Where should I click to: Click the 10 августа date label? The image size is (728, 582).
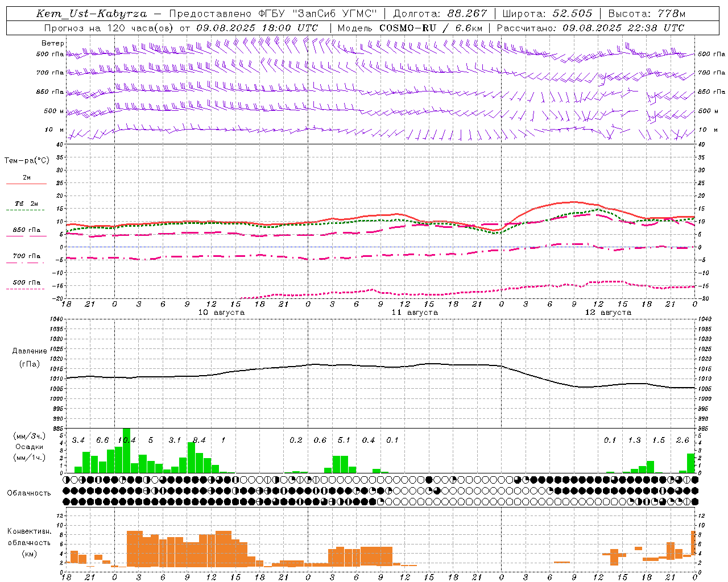[x=221, y=313]
